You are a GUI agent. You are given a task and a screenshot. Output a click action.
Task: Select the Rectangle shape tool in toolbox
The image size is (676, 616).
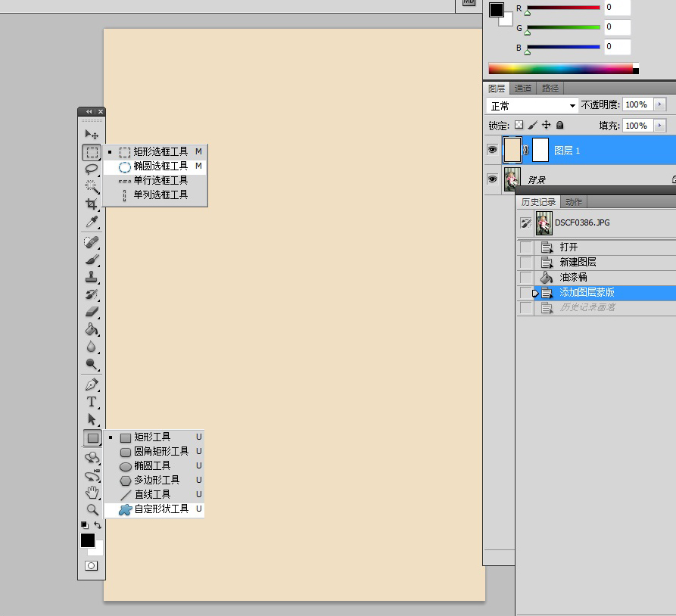pos(92,438)
